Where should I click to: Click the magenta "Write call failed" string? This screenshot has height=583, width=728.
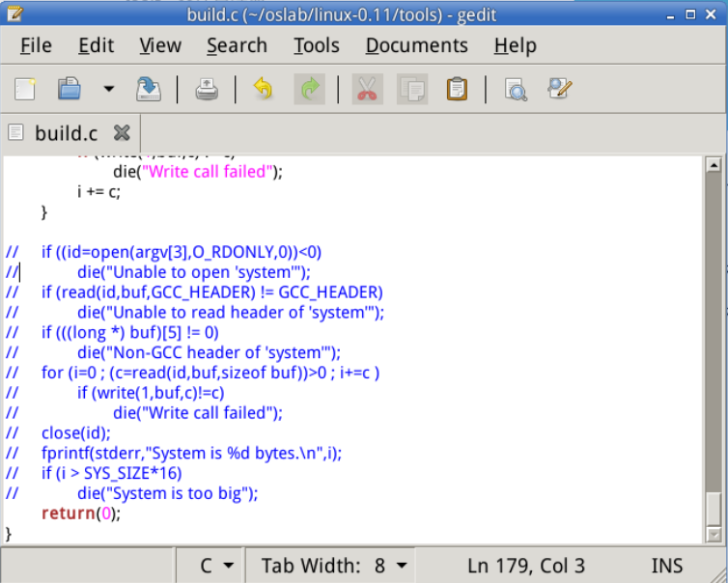point(207,172)
